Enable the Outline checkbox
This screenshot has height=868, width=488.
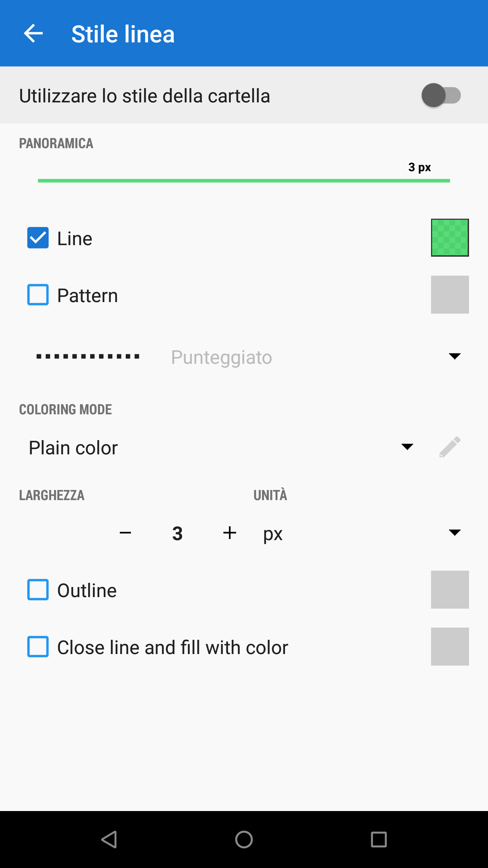click(38, 590)
